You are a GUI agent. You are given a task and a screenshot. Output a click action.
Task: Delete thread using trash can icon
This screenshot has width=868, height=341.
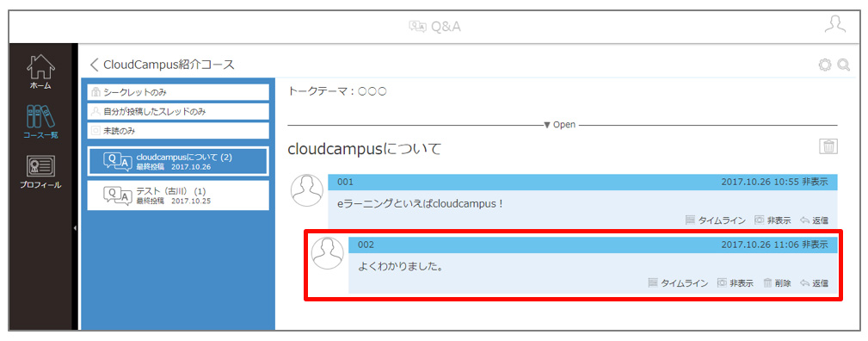(828, 146)
